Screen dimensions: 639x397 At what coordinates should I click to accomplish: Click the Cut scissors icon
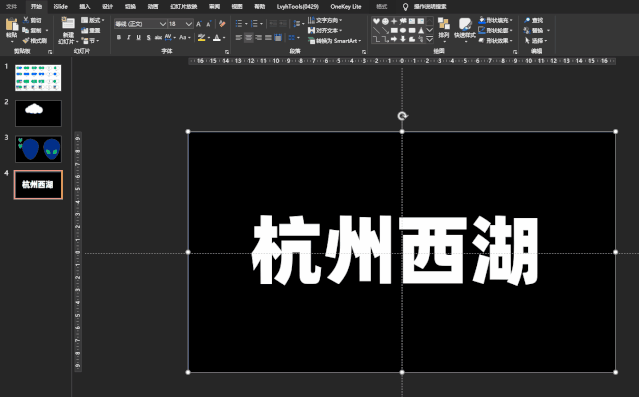(x=26, y=20)
